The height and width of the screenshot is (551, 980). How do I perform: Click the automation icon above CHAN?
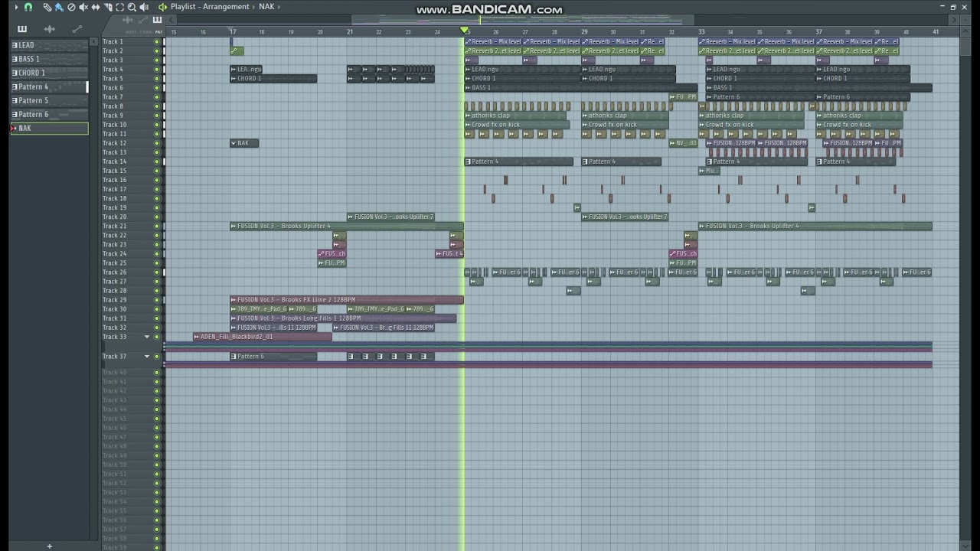[x=143, y=20]
